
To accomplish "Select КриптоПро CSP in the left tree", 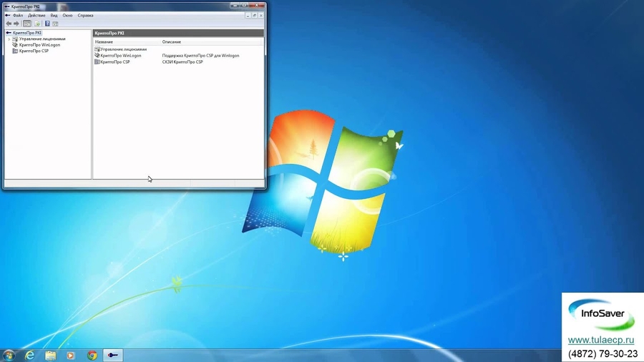I will [x=34, y=51].
